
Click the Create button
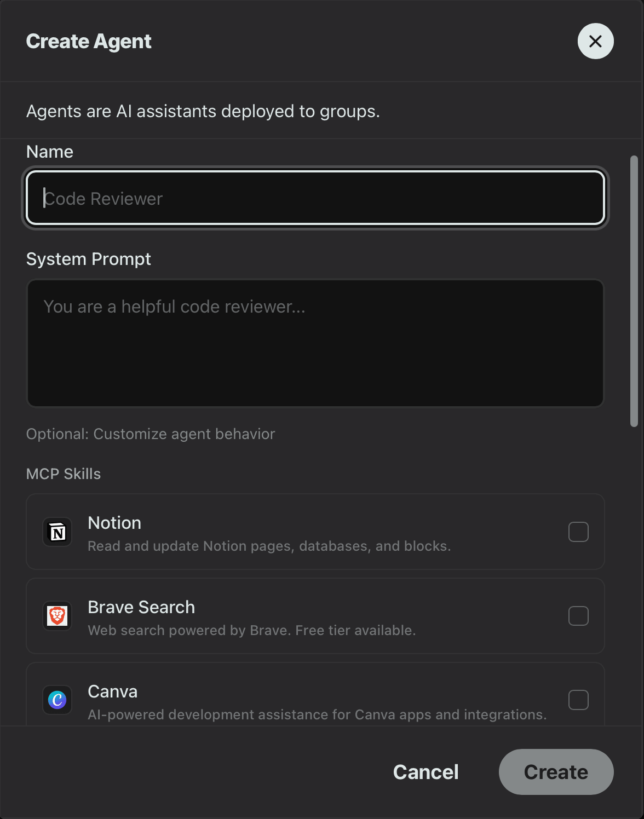(556, 772)
